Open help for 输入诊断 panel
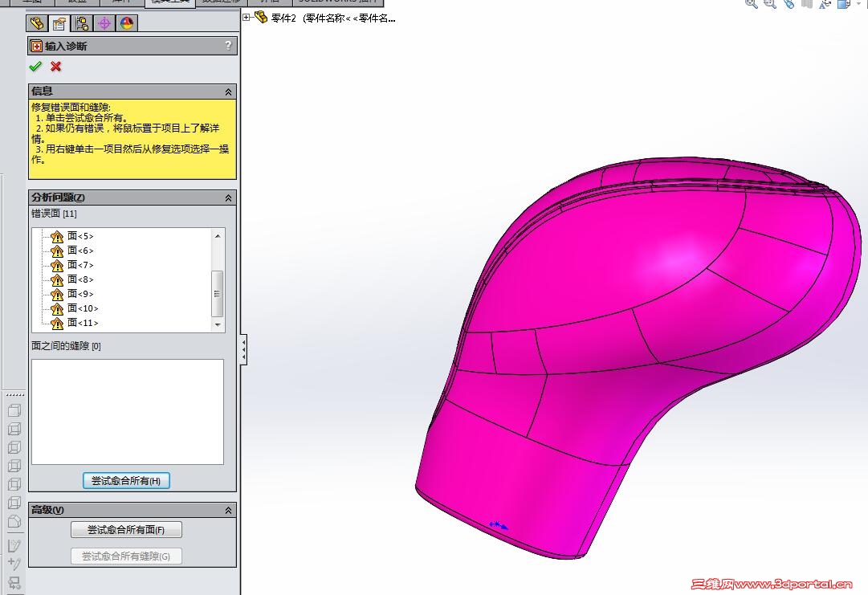868x595 pixels. (228, 46)
